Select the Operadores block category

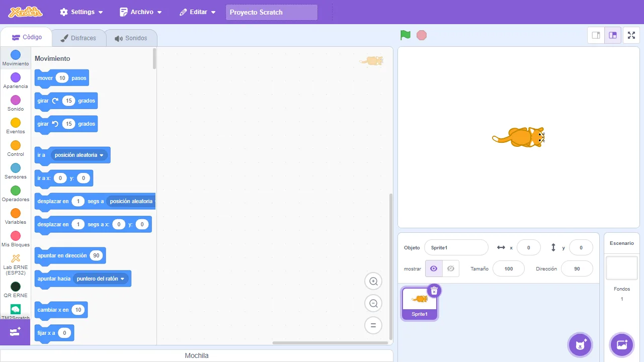pos(16,194)
